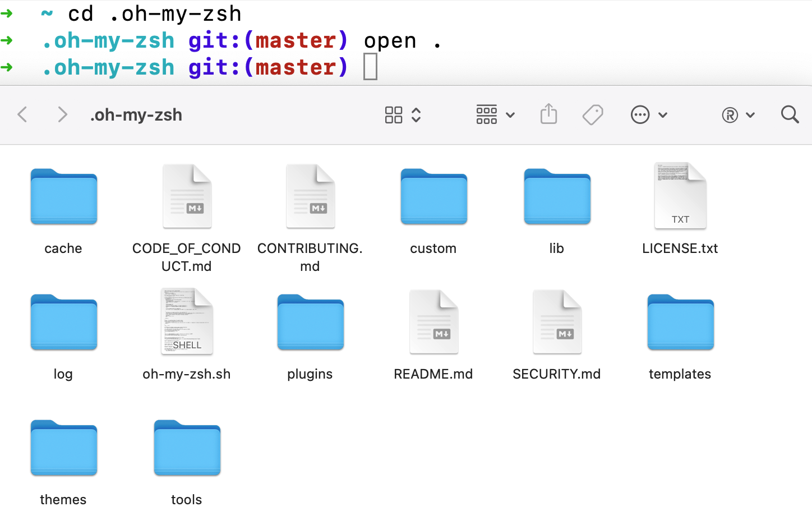
Task: Expand the Action menu chevron
Action: click(663, 115)
